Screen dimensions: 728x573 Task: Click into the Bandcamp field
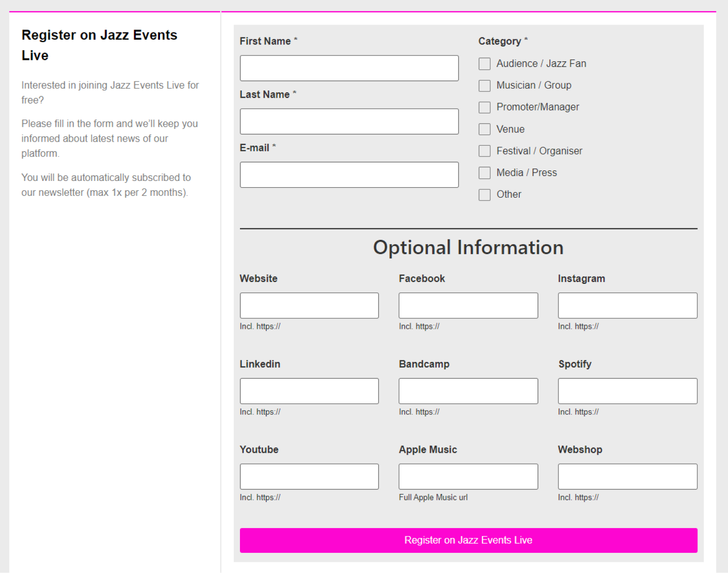468,391
